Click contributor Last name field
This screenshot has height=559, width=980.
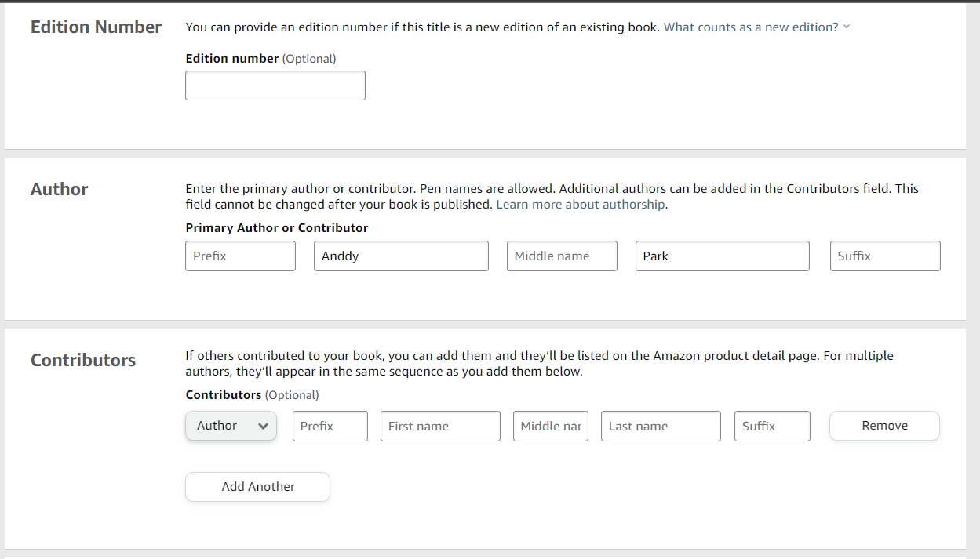coord(661,427)
